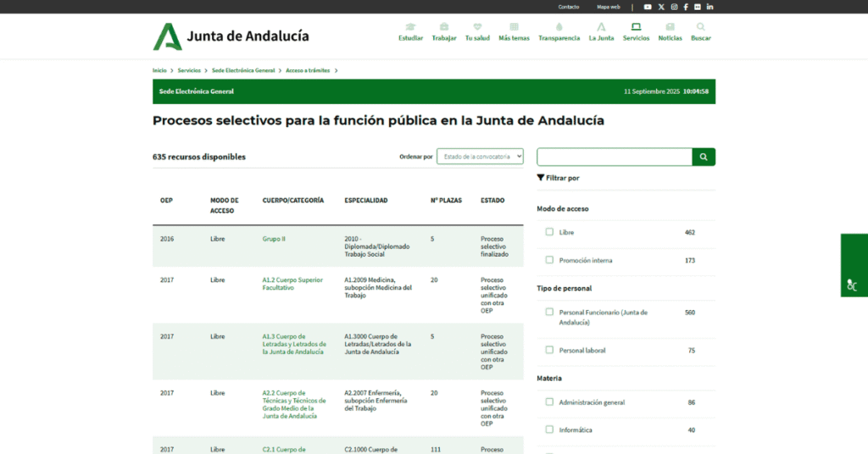Open the Servicios menu
The image size is (868, 454).
click(x=636, y=32)
